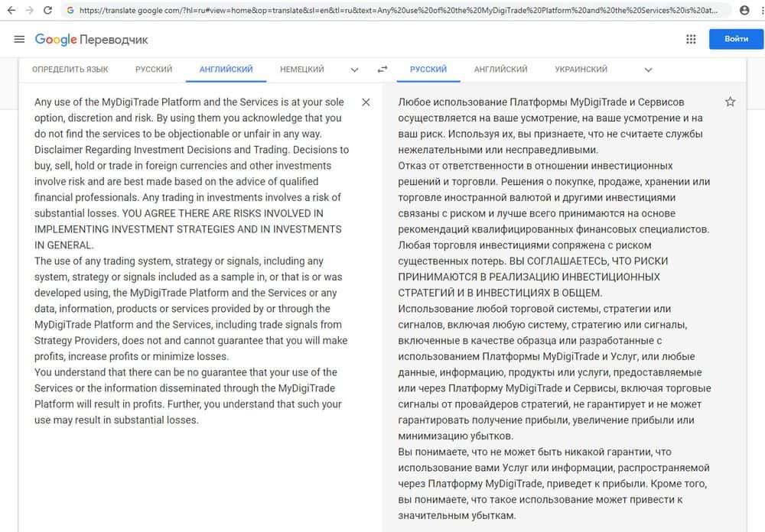
Task: Select НЕМЕЦКИЙ source language tab
Action: pos(302,70)
